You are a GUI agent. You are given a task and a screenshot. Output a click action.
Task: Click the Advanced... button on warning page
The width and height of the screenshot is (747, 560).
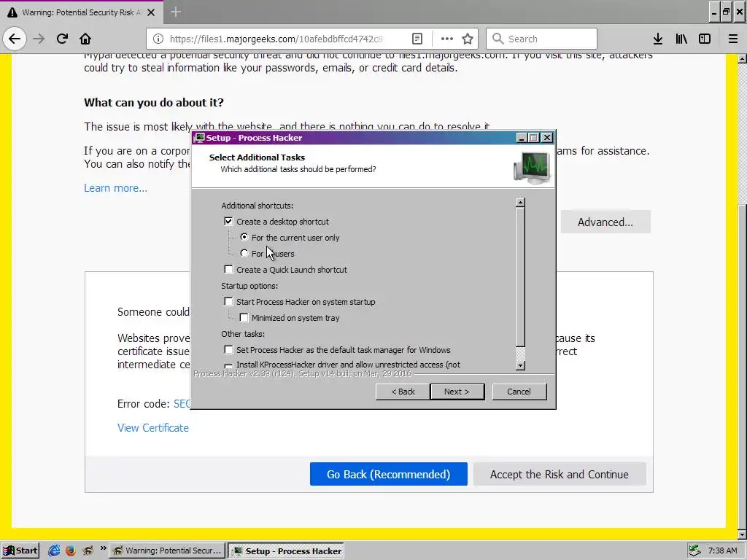pos(605,222)
